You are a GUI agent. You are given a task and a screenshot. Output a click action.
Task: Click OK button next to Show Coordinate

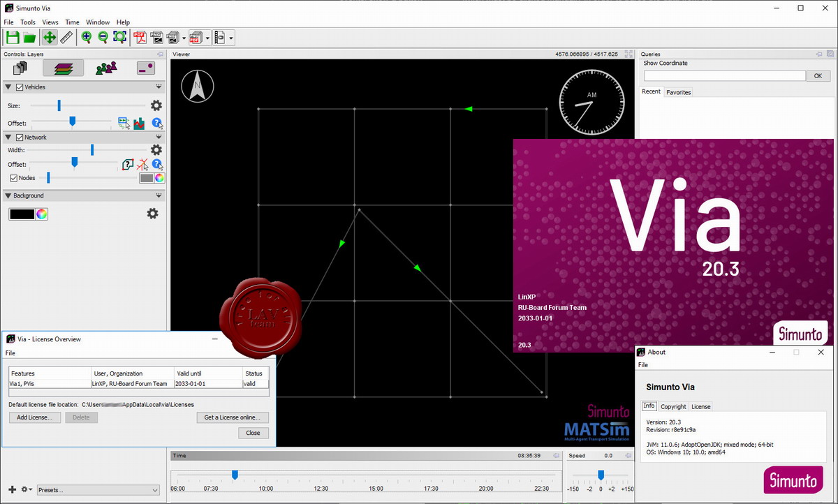[x=818, y=75]
